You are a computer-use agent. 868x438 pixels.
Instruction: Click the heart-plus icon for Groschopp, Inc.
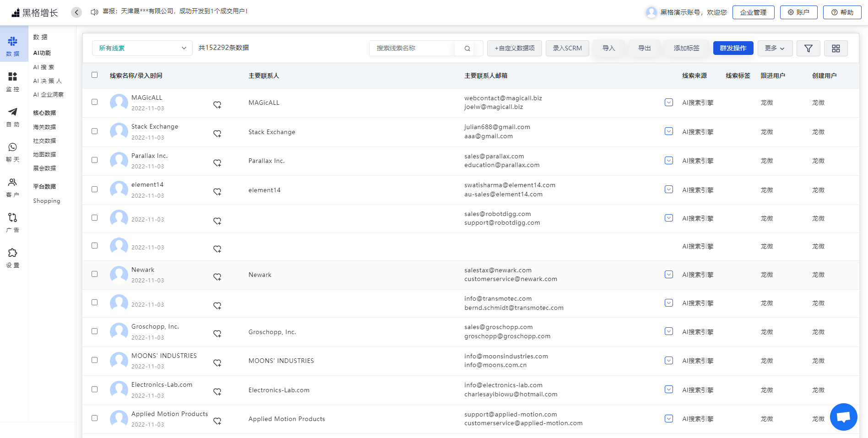click(x=217, y=334)
